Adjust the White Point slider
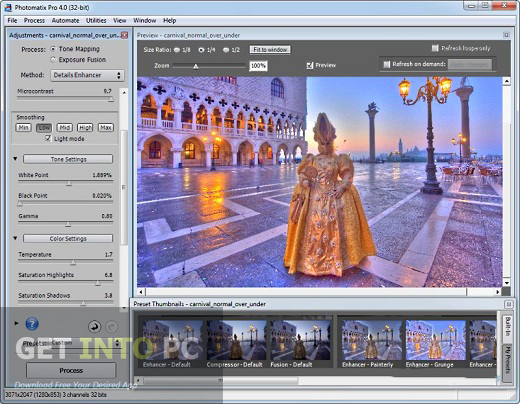 click(x=69, y=183)
